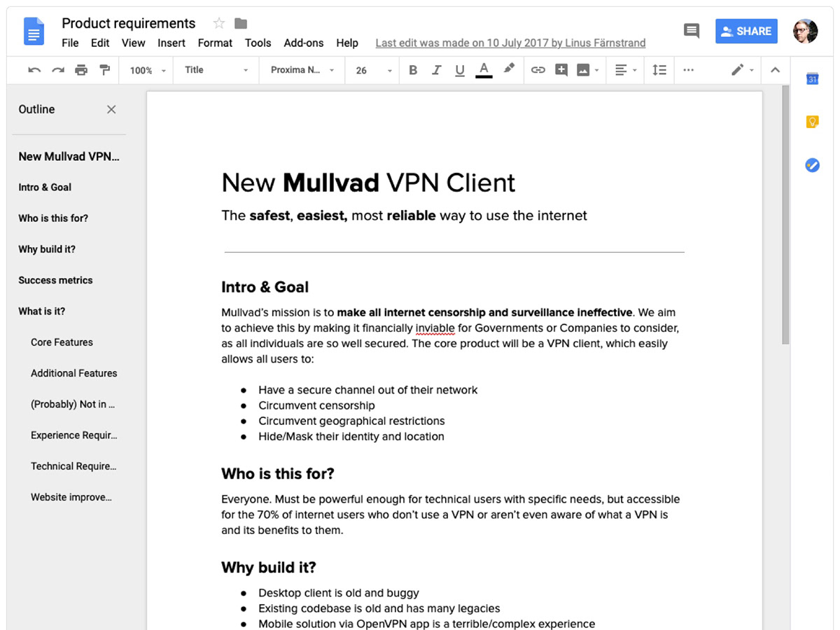Click the Circumvent censorship bullet
Viewport: 840px width, 630px height.
pyautogui.click(x=316, y=405)
